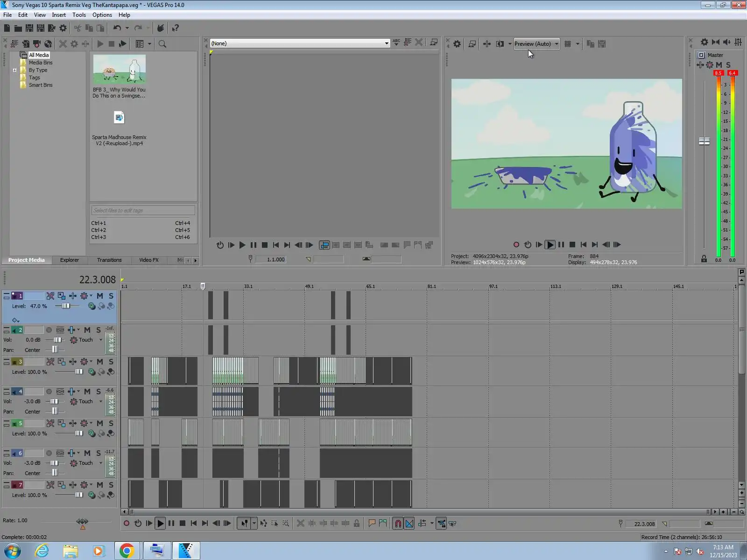This screenshot has width=747, height=560.
Task: Open Touch automation dropdown on track 2
Action: click(x=100, y=340)
